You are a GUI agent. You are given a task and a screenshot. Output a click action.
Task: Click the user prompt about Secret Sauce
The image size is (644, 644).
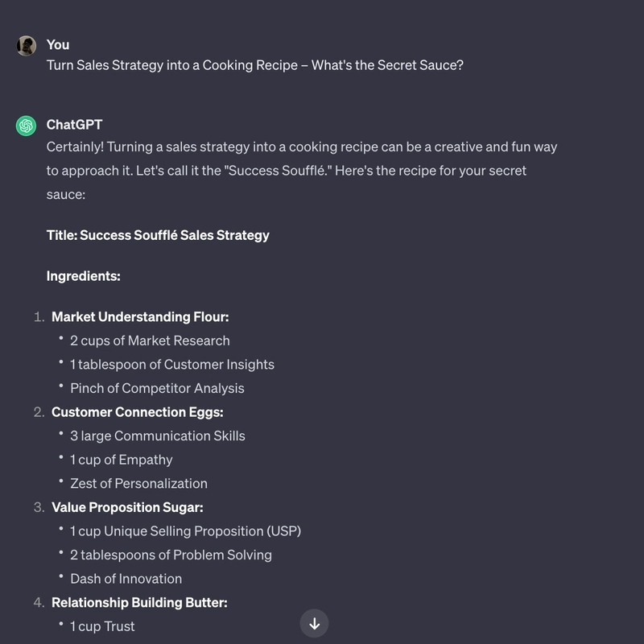pos(255,65)
